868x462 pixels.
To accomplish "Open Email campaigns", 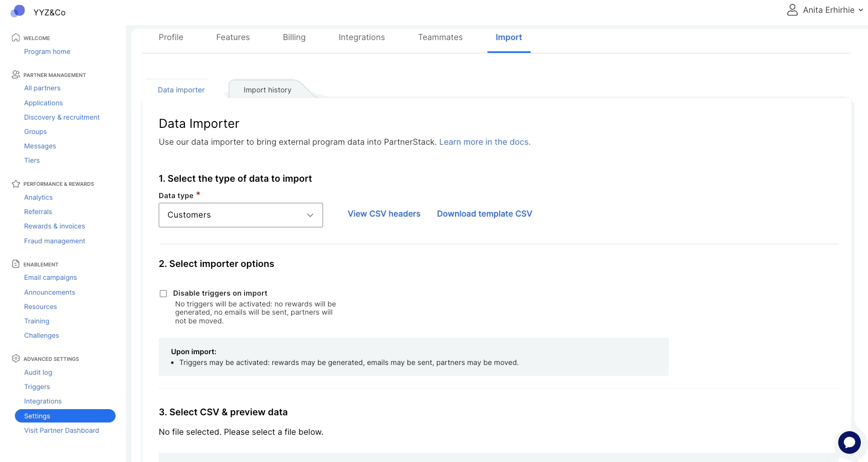I will click(x=50, y=278).
